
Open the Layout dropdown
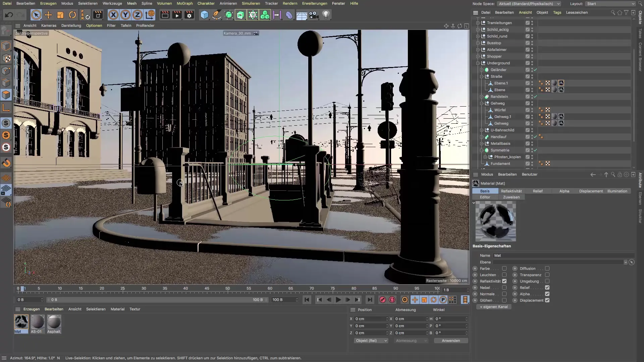coord(610,4)
